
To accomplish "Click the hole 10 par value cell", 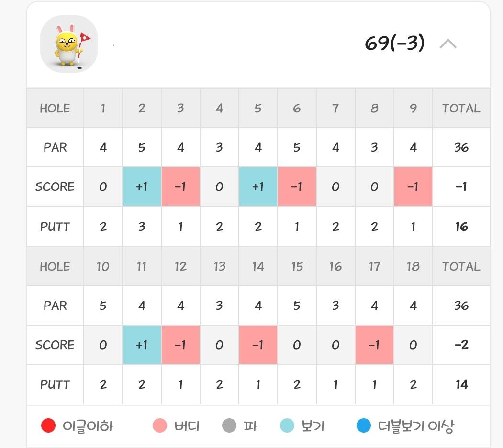I will tap(103, 306).
